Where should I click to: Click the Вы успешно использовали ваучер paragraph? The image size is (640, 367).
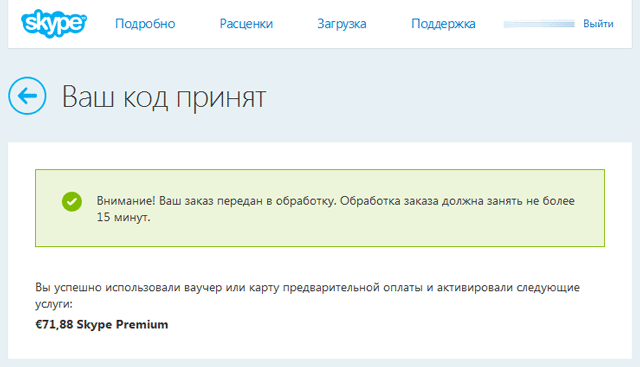click(307, 296)
